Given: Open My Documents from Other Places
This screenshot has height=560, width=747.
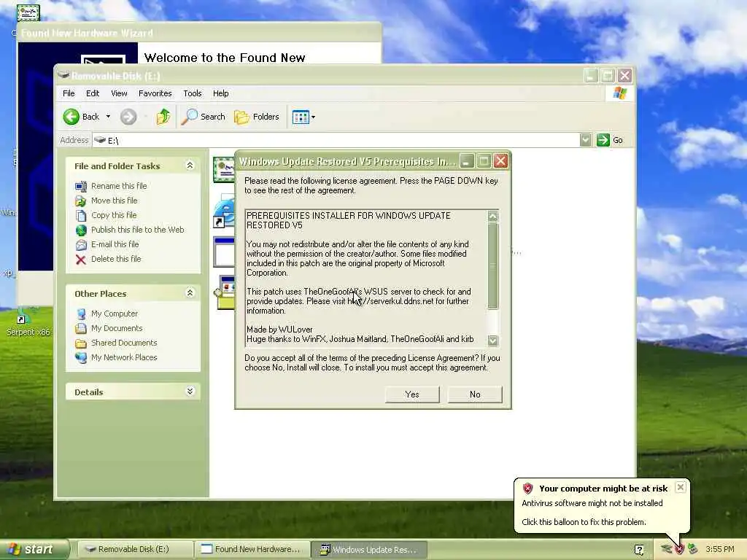Looking at the screenshot, I should pyautogui.click(x=117, y=328).
